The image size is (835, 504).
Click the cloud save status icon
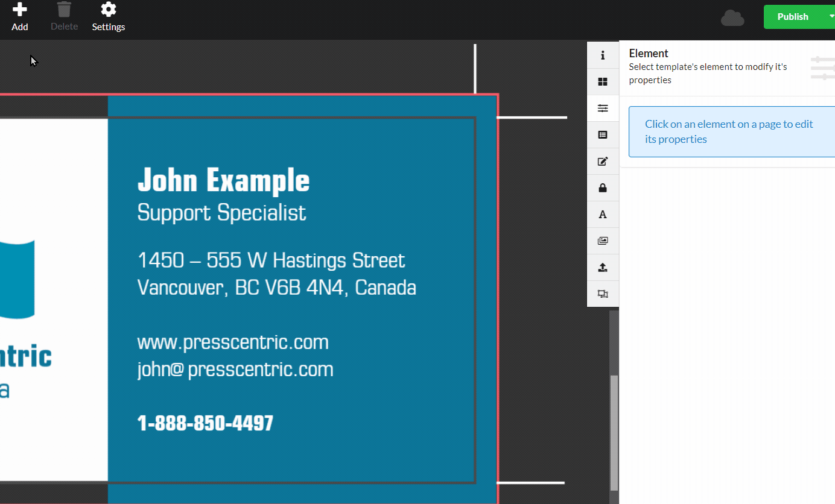732,18
